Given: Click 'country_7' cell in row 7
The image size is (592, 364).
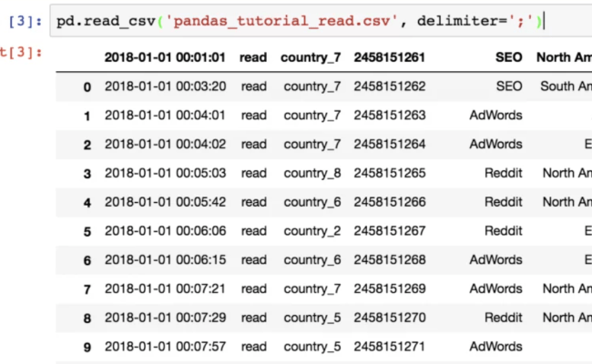Looking at the screenshot, I should coord(312,289).
